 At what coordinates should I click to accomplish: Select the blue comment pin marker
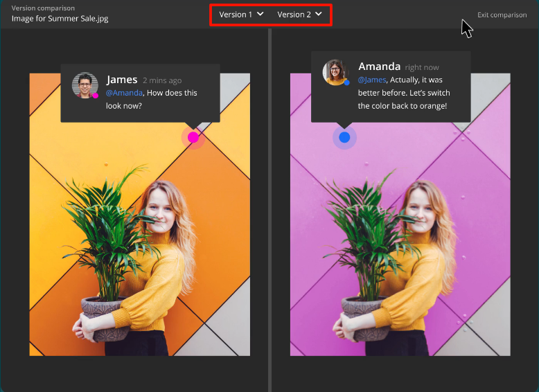click(344, 137)
